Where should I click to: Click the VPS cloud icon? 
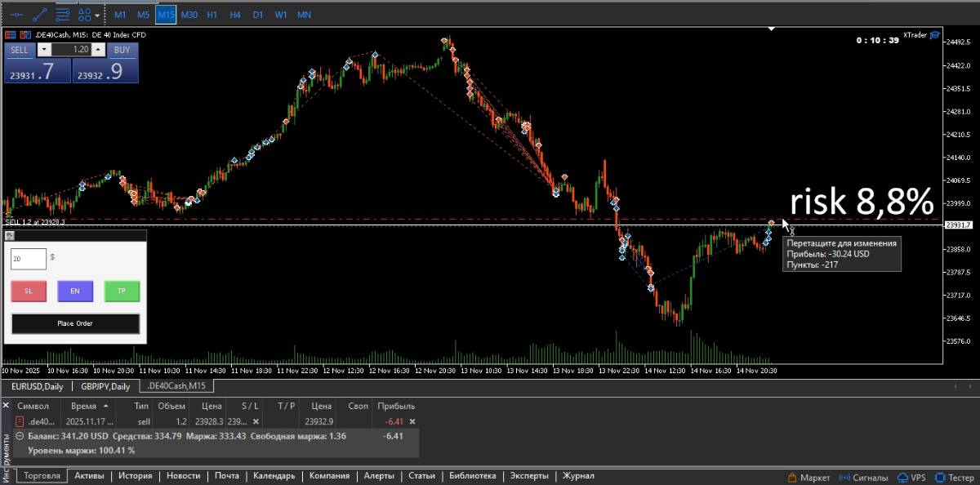pos(902,477)
